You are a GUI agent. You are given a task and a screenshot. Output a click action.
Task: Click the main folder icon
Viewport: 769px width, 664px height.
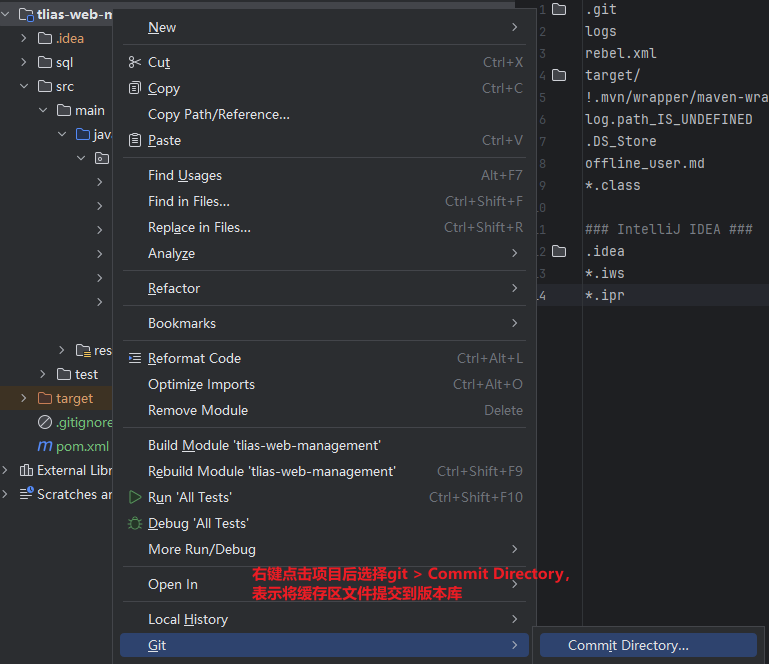64,110
